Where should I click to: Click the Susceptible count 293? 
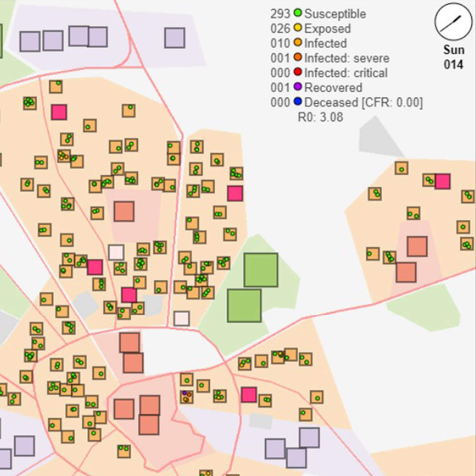(280, 14)
